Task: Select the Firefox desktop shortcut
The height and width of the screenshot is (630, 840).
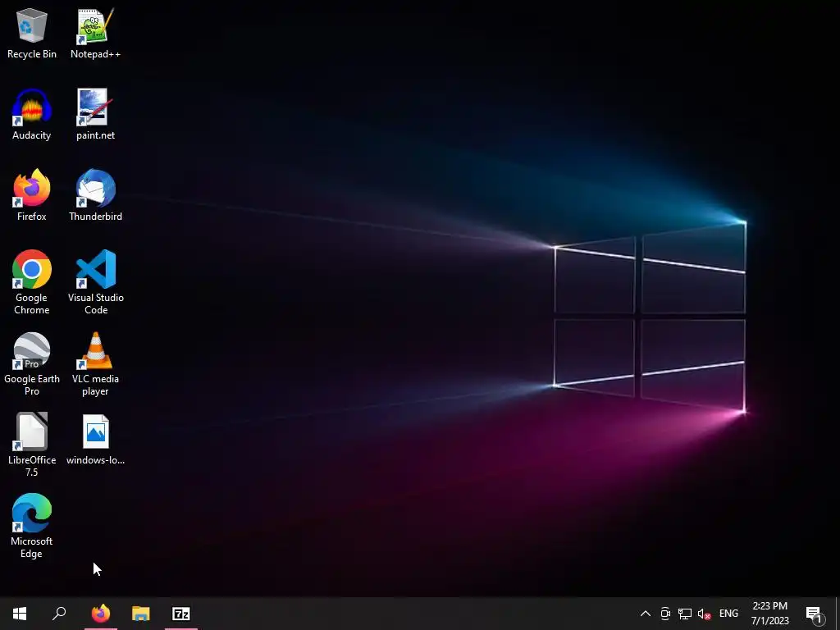Action: [32, 195]
